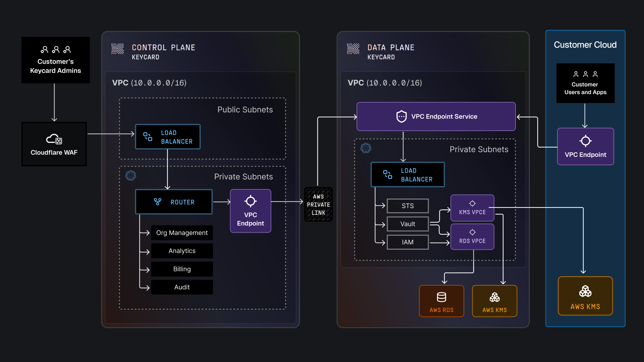
Task: Toggle the RDS VPCE node
Action: pos(472,237)
